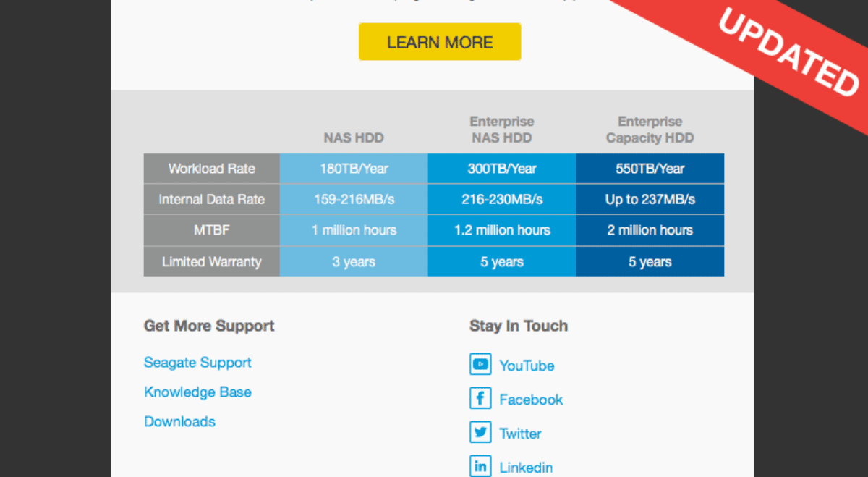Screen dimensions: 868x477
Task: Open the YouTube text link
Action: (527, 366)
